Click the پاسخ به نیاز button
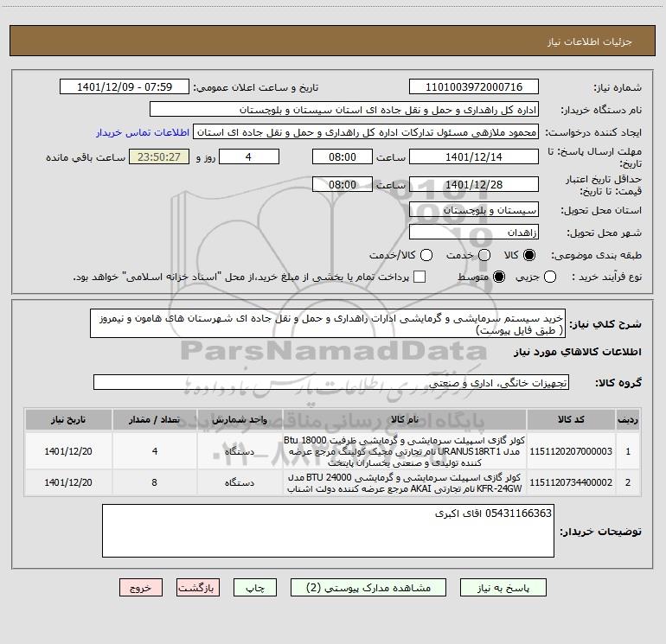666x644 pixels. point(503,588)
